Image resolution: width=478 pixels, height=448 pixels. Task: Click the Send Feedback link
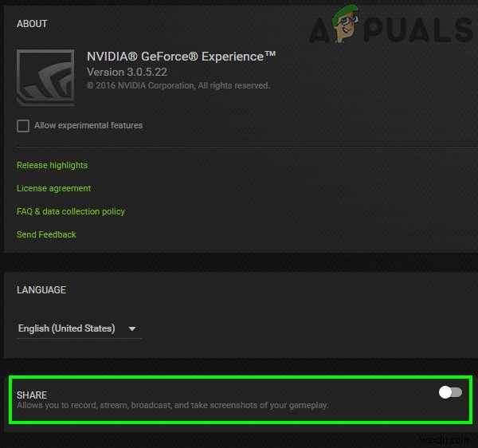click(x=46, y=234)
